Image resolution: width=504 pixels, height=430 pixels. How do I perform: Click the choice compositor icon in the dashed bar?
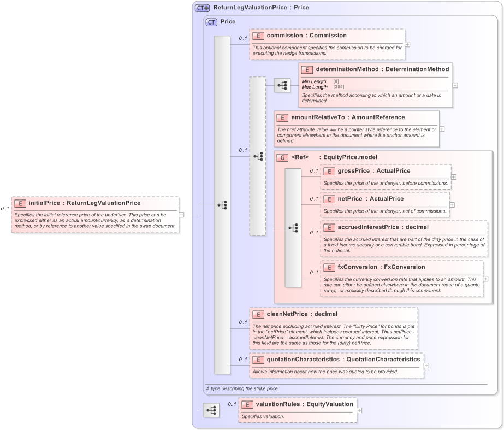[258, 157]
